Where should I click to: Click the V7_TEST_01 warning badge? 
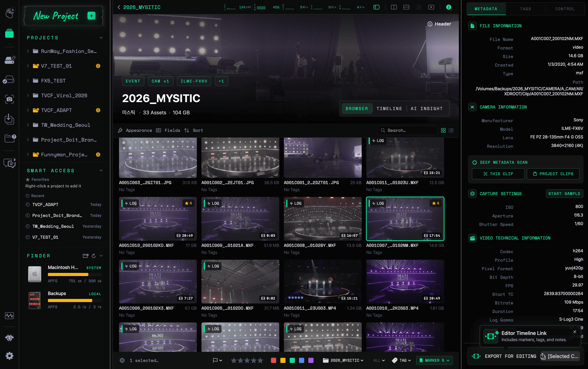pyautogui.click(x=98, y=66)
